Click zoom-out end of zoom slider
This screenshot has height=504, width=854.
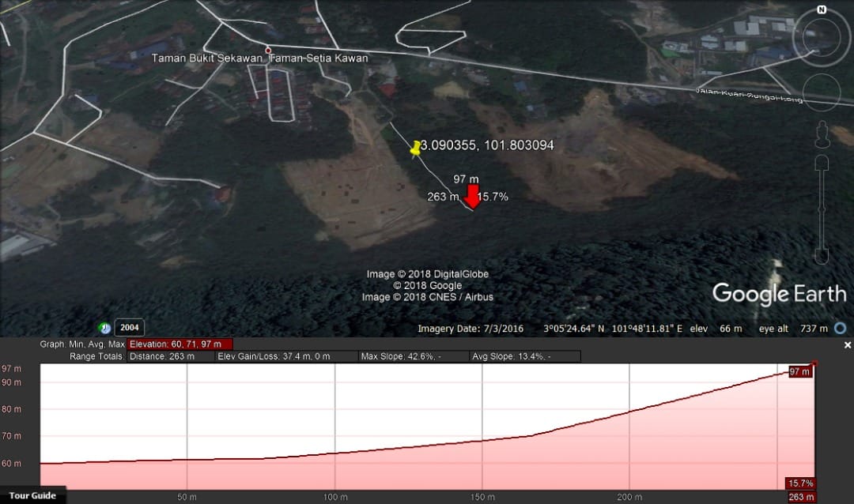822,257
